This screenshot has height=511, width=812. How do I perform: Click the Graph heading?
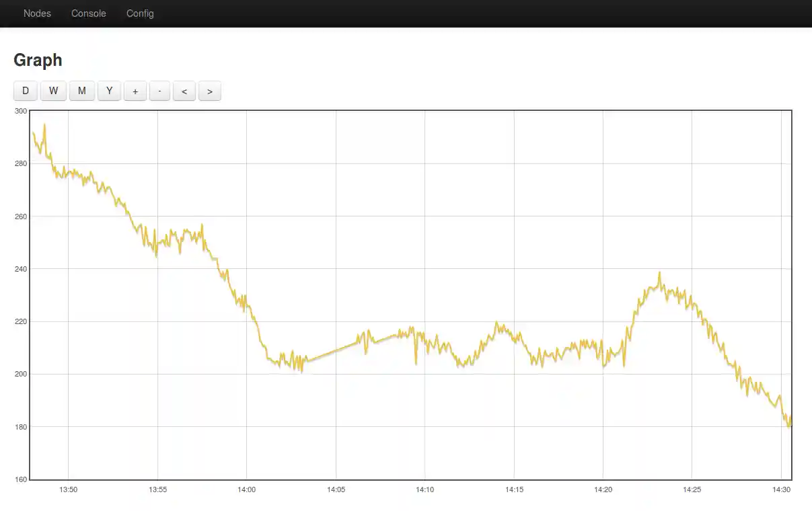pyautogui.click(x=38, y=60)
